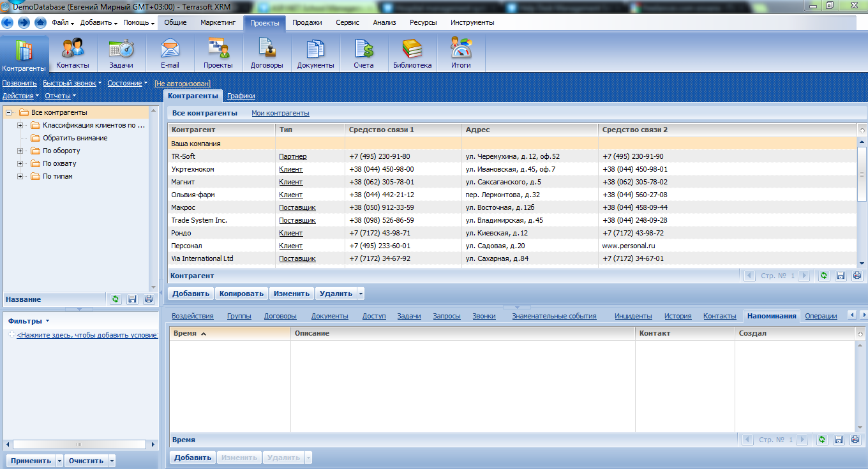Select the Задачи toolbar icon
The height and width of the screenshot is (469, 868).
121,52
